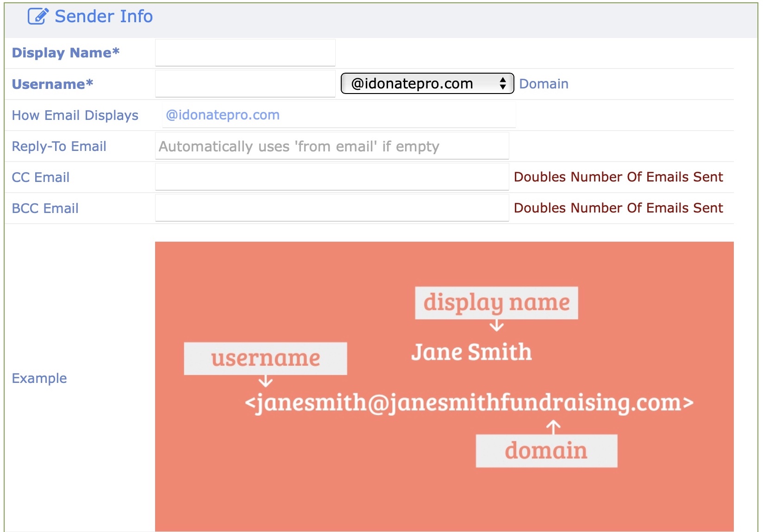763x532 pixels.
Task: Click the Example label
Action: (x=39, y=378)
